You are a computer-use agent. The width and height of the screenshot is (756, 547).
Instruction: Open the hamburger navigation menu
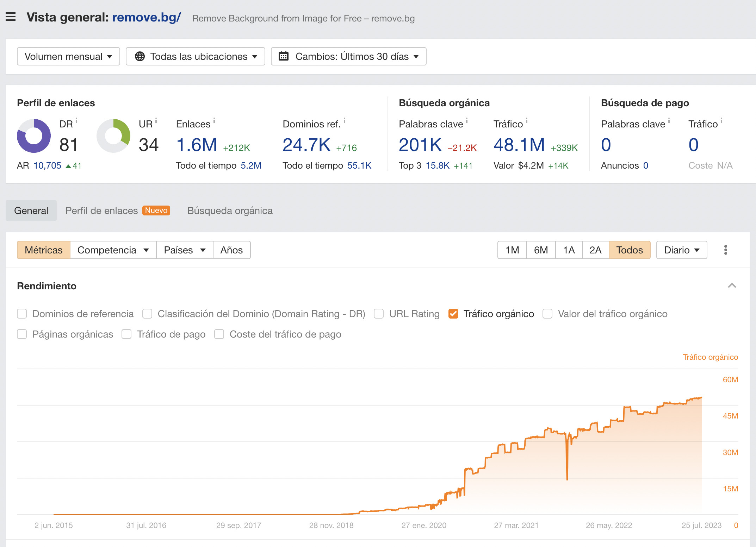click(11, 17)
